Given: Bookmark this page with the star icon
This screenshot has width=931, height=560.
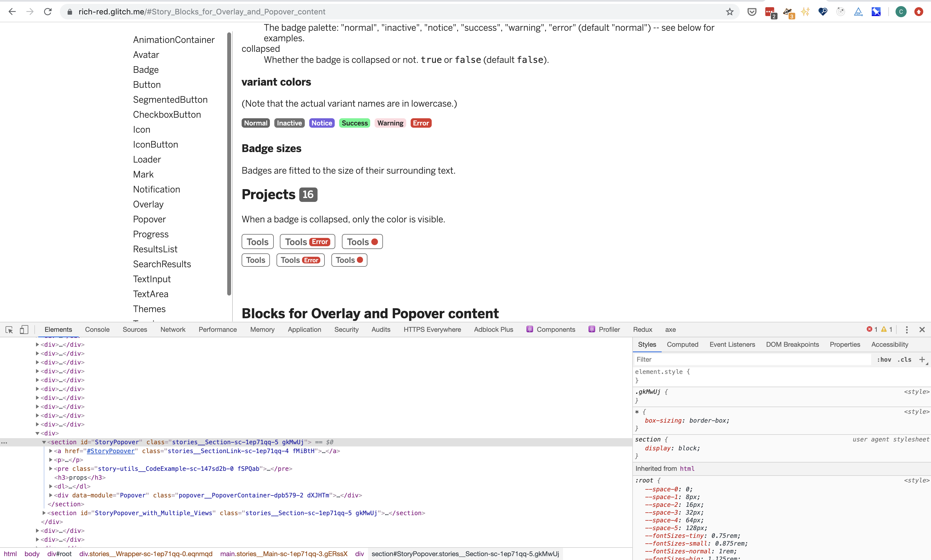Looking at the screenshot, I should point(729,12).
